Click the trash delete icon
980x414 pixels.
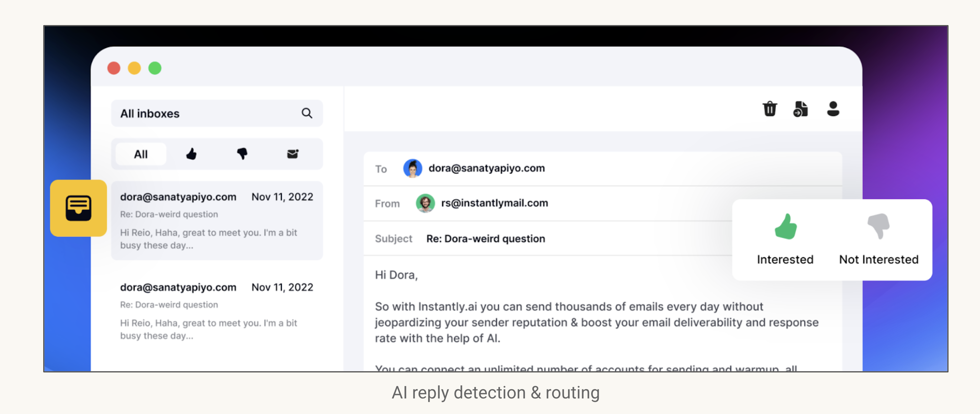click(x=770, y=109)
